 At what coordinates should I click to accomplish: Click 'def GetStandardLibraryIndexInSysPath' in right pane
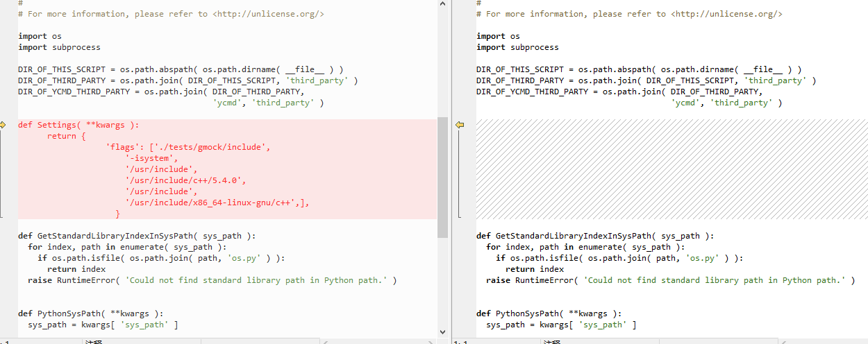(594, 236)
